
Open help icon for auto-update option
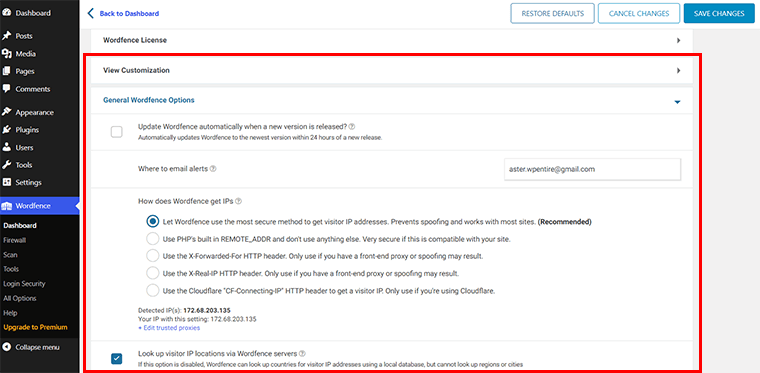tap(352, 126)
